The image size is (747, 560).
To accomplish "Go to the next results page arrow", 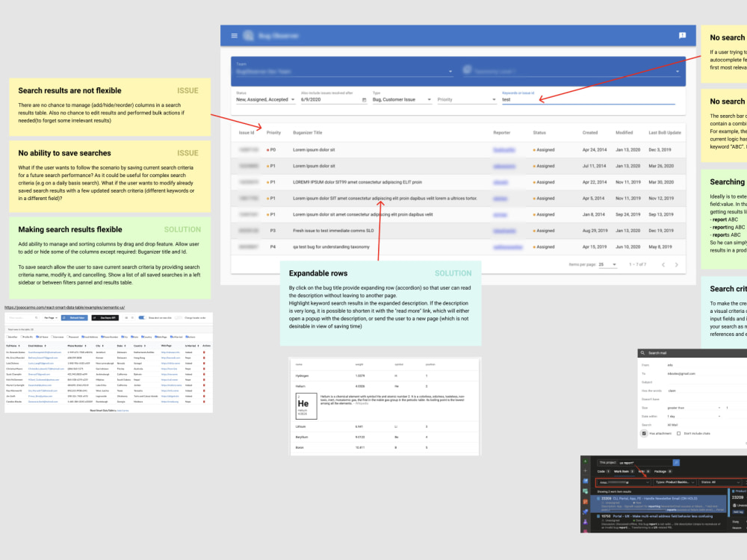I will click(x=677, y=265).
